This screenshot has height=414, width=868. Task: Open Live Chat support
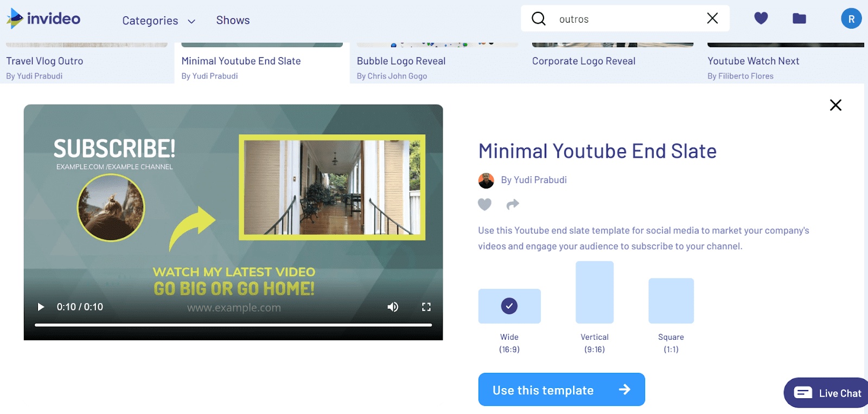pos(827,393)
